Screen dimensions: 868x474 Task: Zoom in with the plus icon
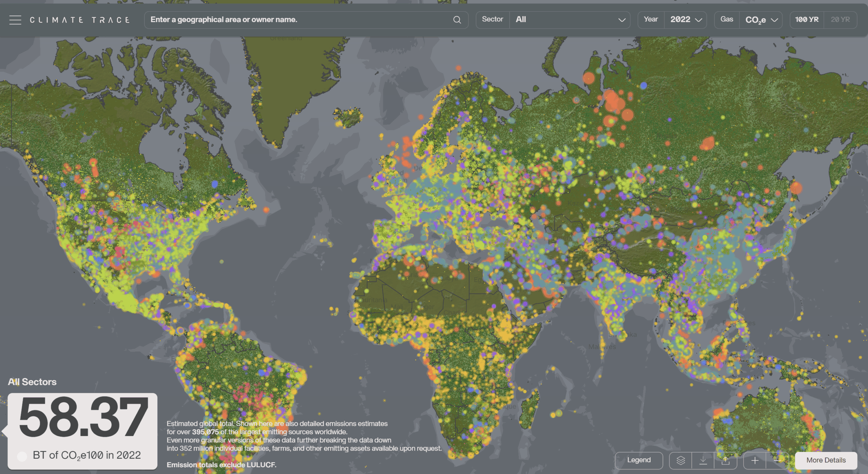point(755,460)
